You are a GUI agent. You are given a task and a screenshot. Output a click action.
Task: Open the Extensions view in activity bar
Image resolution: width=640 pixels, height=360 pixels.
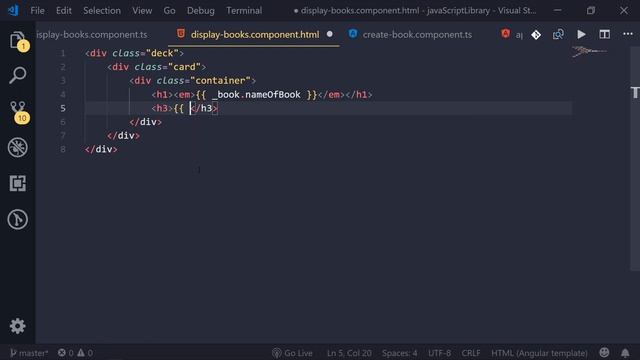click(18, 183)
